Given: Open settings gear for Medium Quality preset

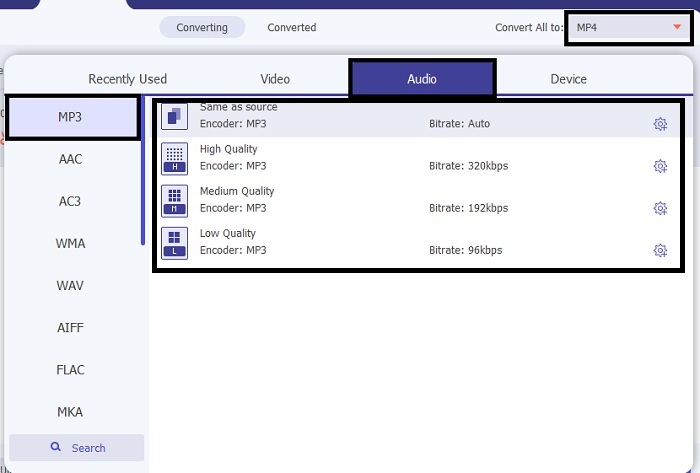Looking at the screenshot, I should (x=660, y=208).
